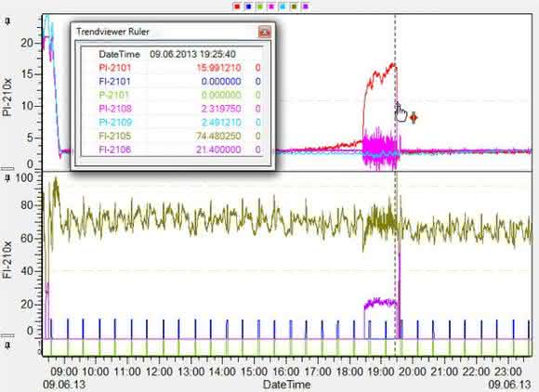539x392 pixels.
Task: Close the Trendviewer Ruler window
Action: click(264, 33)
